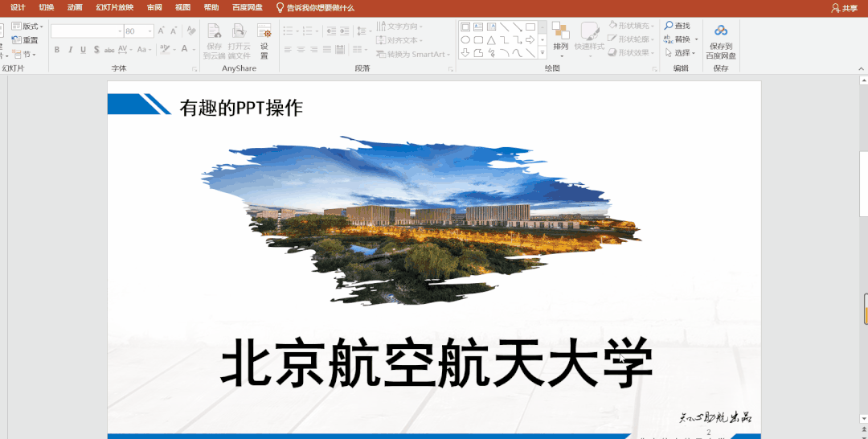Click 打开云端文件 AnyShare icon
868x439 pixels.
click(x=240, y=41)
